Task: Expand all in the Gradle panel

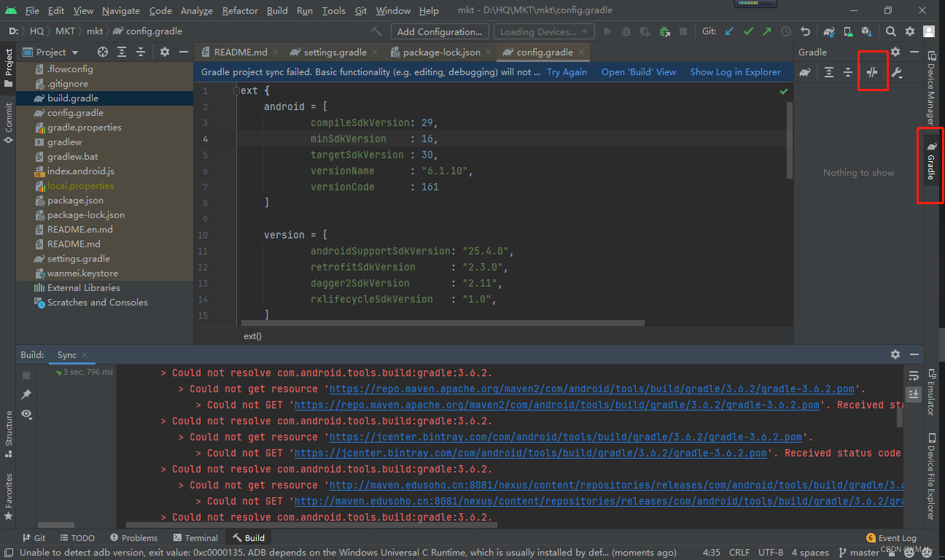Action: coord(829,72)
